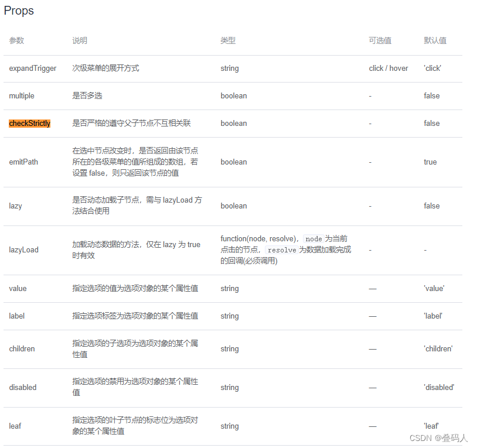Screen dimensions: 477x448
Task: Click the highlighted checkStrictly parameter
Action: [x=29, y=124]
